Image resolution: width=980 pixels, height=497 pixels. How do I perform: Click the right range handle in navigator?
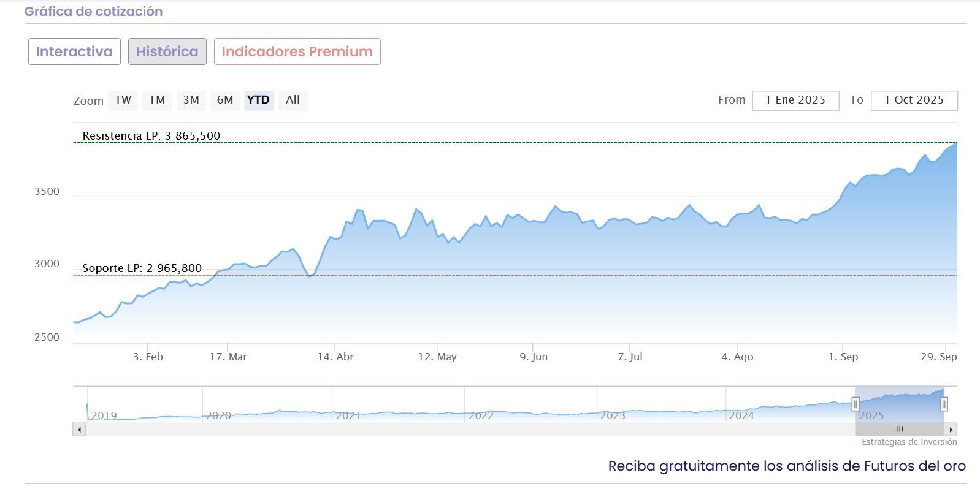tap(944, 404)
